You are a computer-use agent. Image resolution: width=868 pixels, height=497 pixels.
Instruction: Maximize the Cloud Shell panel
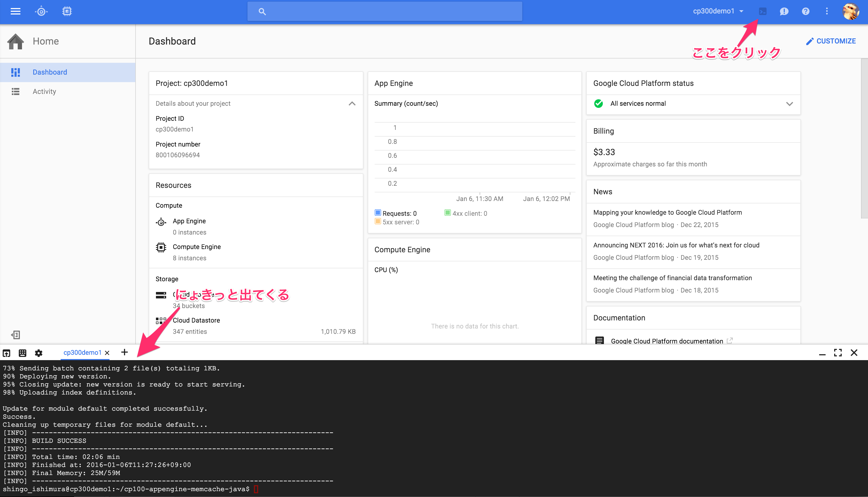tap(838, 353)
